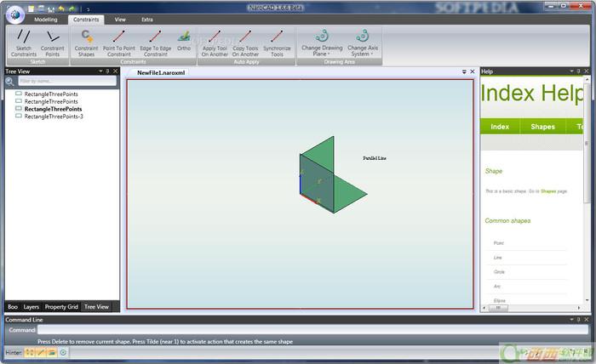Open the Arc help link
This screenshot has height=364, width=596.
pyautogui.click(x=497, y=287)
